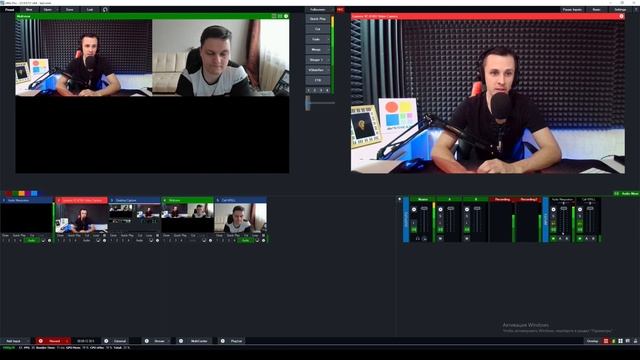Click monitor icon on camera input tile

click(x=98, y=240)
